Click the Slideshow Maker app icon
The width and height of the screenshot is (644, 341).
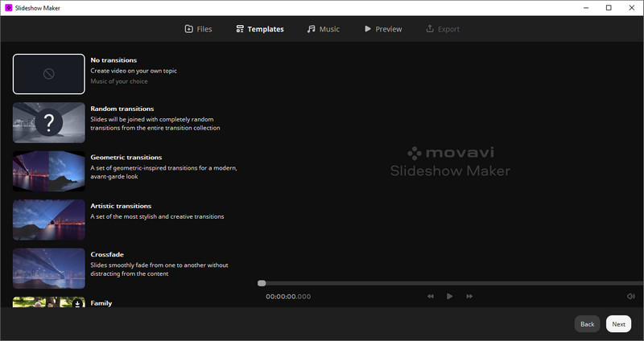coord(8,8)
